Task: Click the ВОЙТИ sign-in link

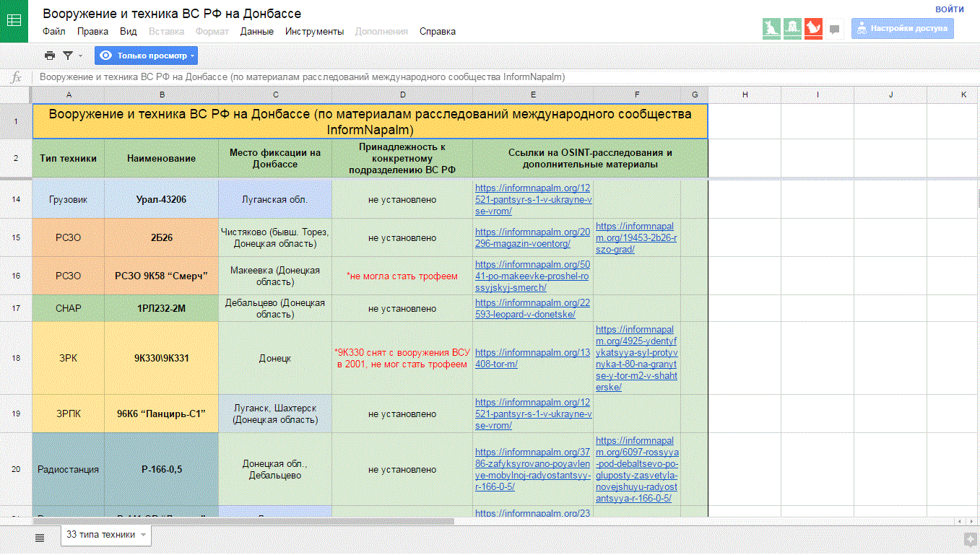Action: point(949,9)
